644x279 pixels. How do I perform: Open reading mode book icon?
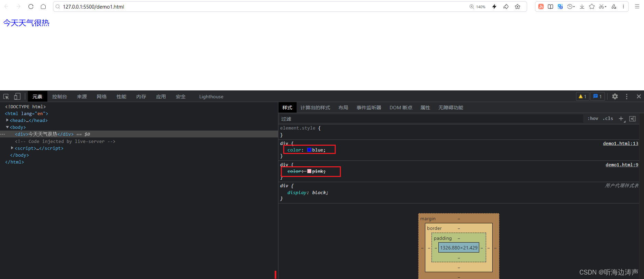click(551, 7)
